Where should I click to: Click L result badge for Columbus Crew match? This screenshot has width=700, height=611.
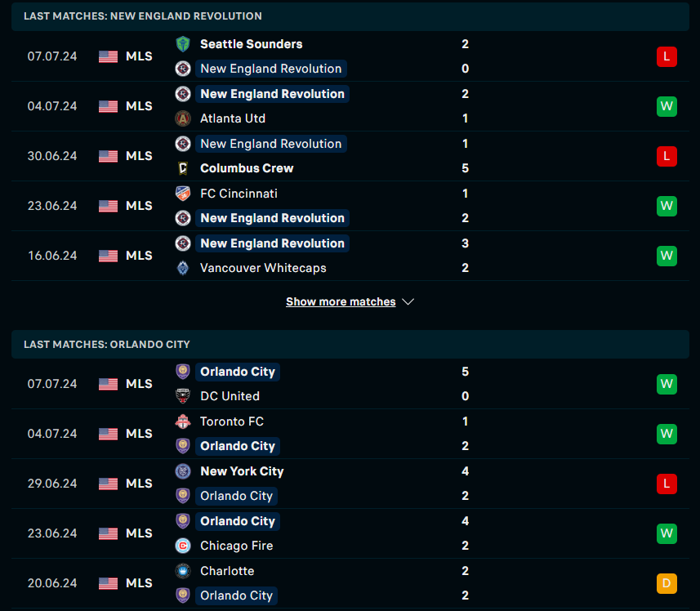coord(667,156)
